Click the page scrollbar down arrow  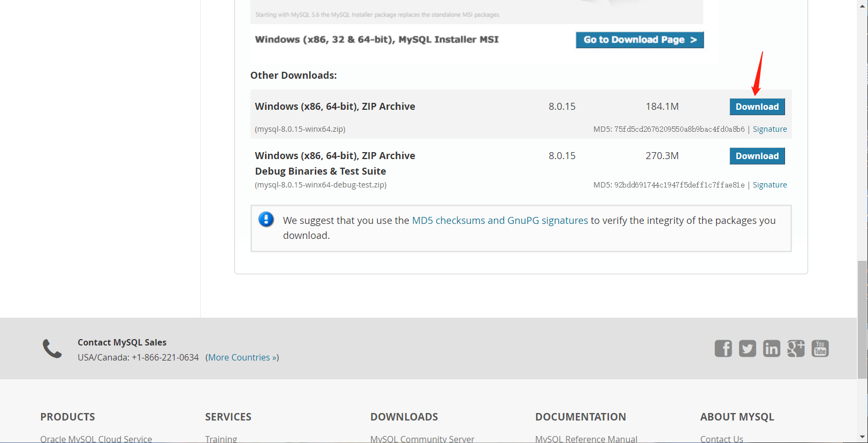pyautogui.click(x=862, y=438)
